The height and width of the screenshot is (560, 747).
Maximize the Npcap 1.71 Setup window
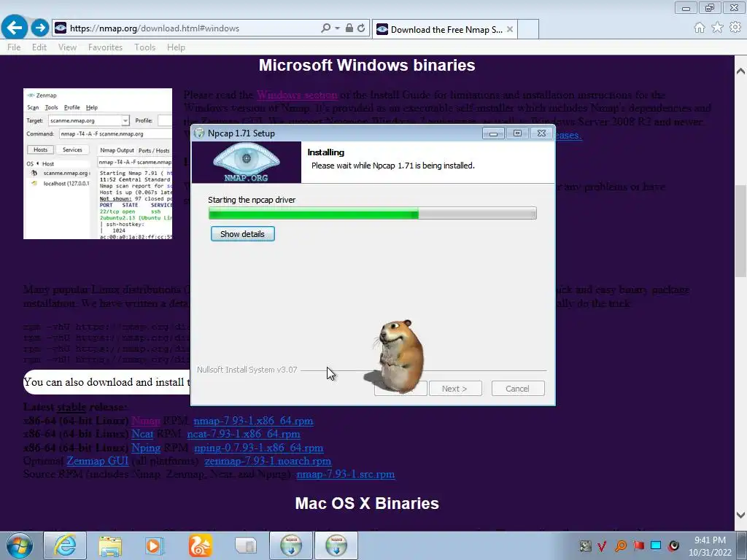[x=517, y=133]
